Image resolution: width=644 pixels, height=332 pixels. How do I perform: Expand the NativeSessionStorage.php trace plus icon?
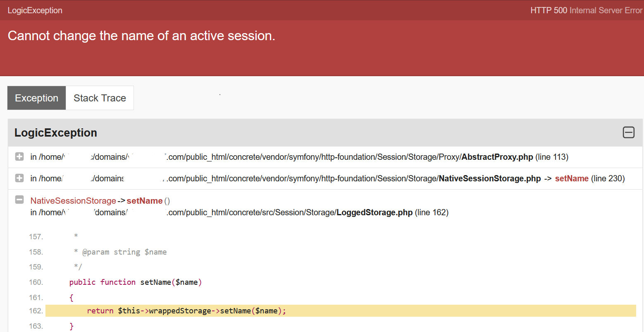coord(19,178)
